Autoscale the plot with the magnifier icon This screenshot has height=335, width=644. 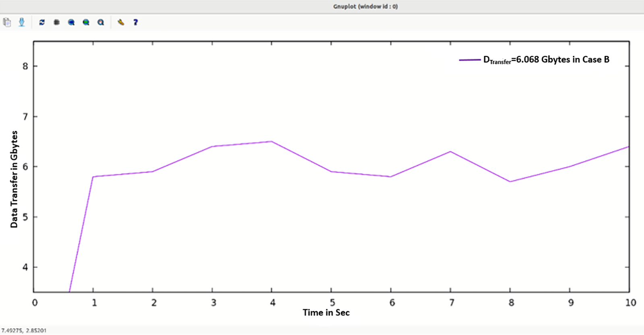tap(101, 22)
